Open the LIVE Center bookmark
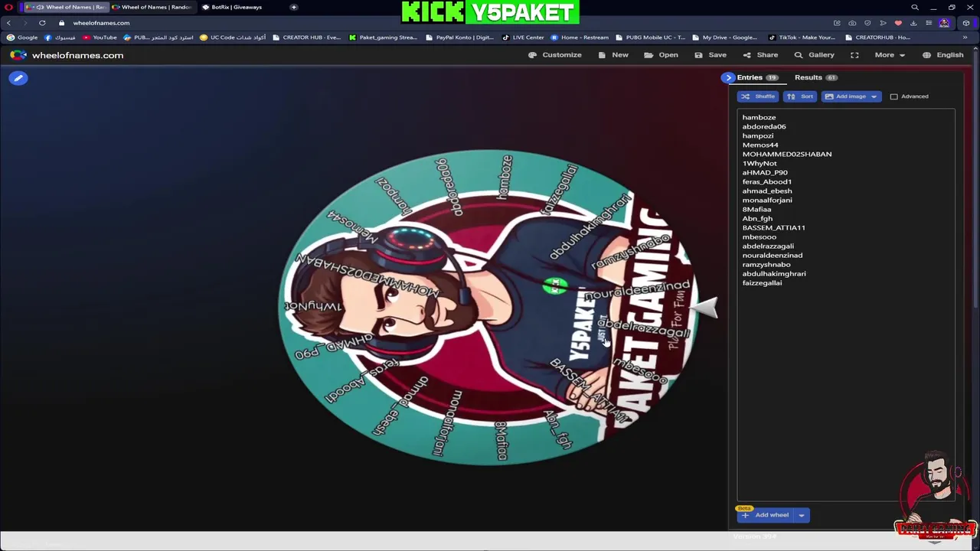This screenshot has width=980, height=551. (524, 37)
